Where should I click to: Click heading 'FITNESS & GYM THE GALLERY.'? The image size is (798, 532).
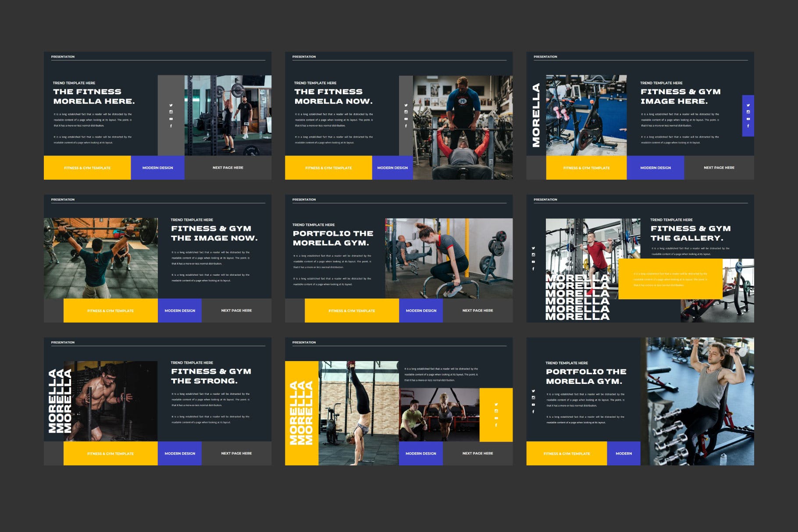click(x=691, y=233)
